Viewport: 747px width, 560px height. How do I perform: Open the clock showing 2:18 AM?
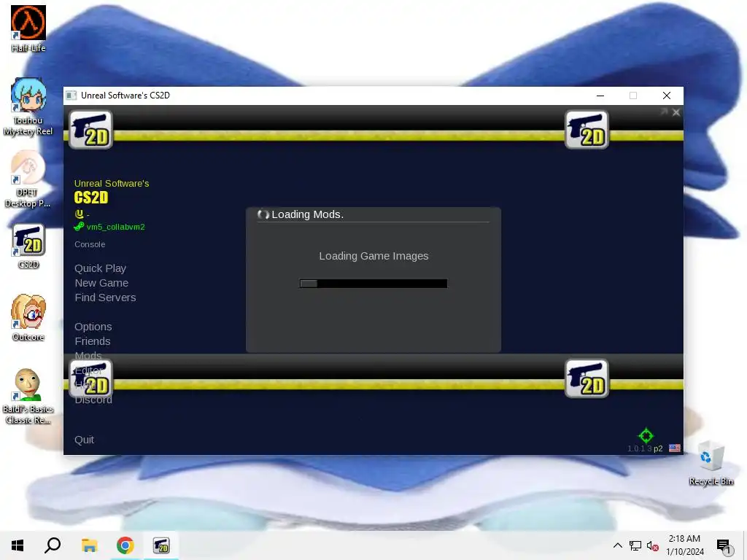pyautogui.click(x=684, y=539)
